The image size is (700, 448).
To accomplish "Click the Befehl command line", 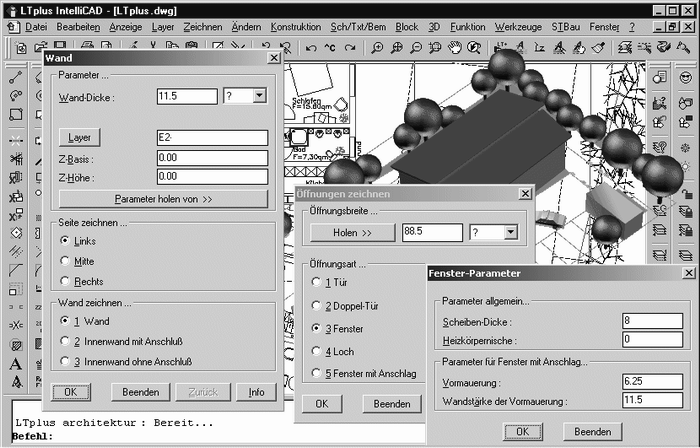I will click(219, 436).
